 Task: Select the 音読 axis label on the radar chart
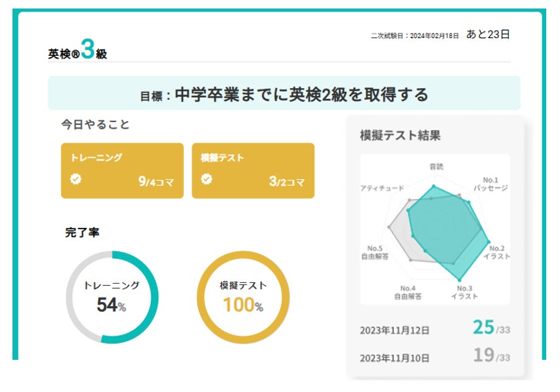pyautogui.click(x=436, y=166)
